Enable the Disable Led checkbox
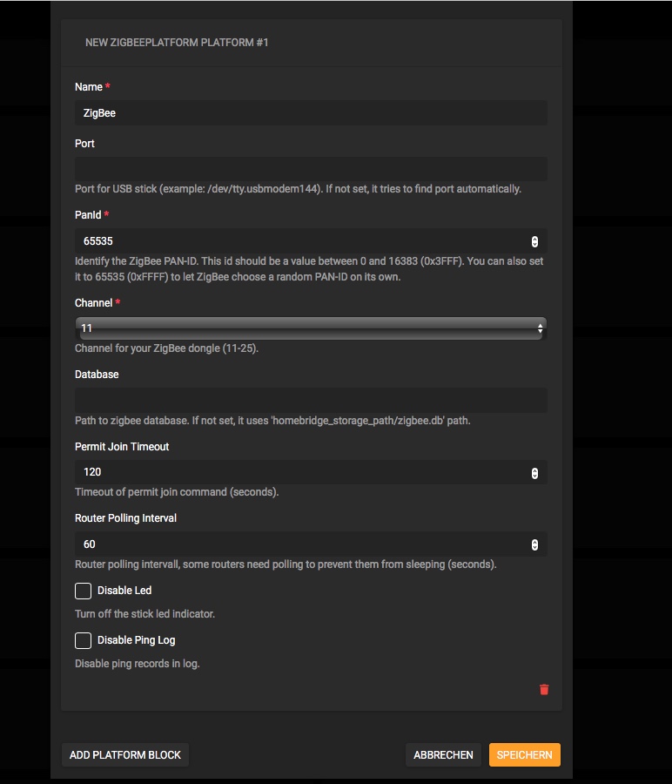672x784 pixels. (x=83, y=591)
